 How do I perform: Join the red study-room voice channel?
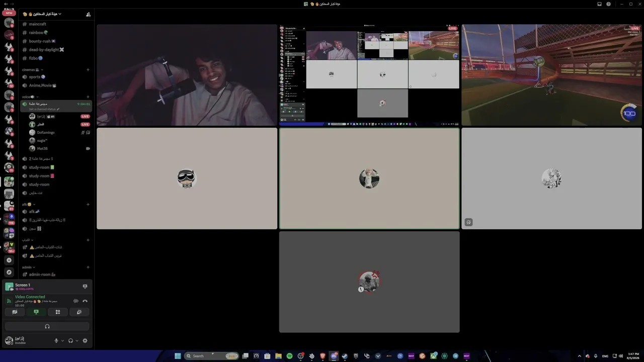point(55,176)
